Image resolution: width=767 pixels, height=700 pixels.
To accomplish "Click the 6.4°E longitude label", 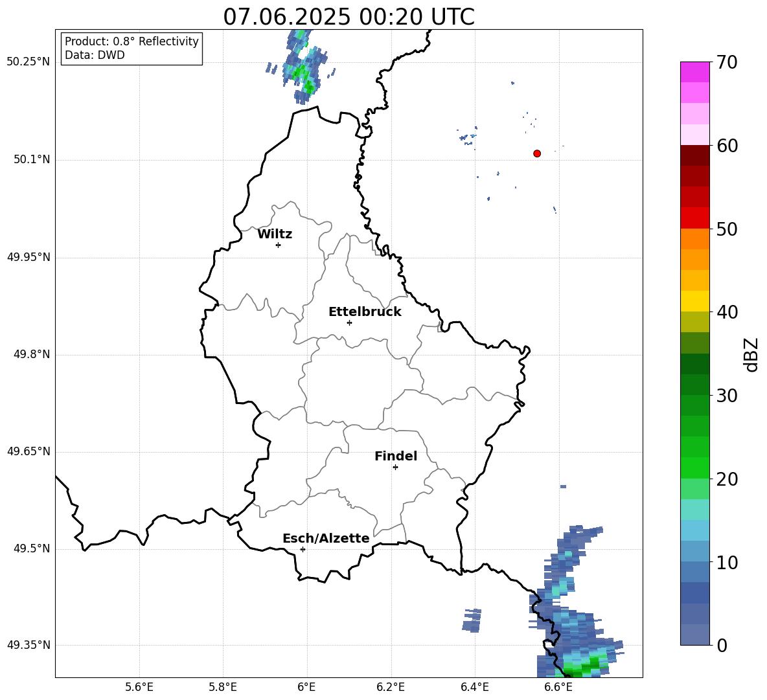I will coord(474,687).
